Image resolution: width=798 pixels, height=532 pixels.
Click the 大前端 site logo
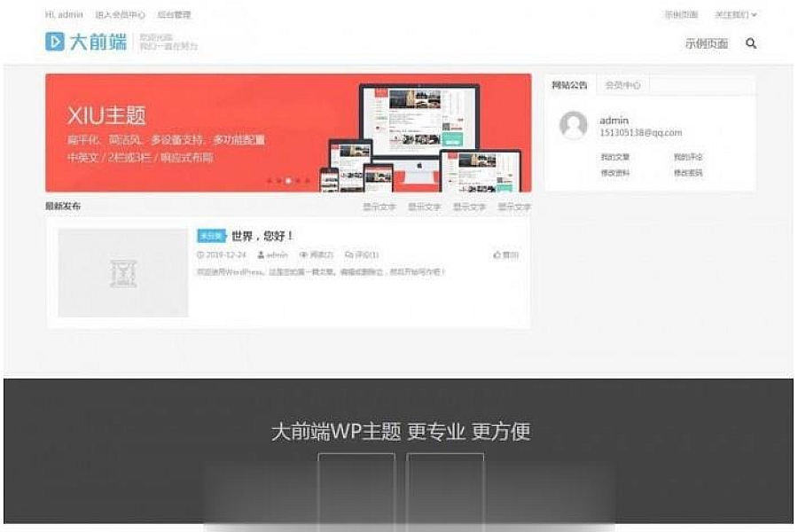pyautogui.click(x=86, y=42)
